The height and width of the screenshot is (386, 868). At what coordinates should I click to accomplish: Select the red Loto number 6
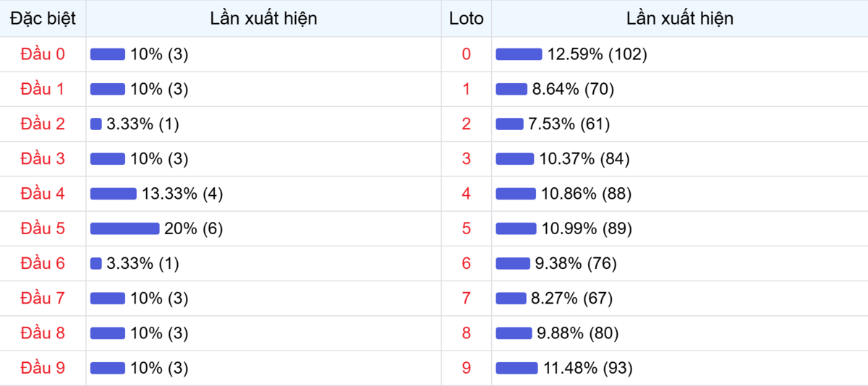[x=466, y=264]
